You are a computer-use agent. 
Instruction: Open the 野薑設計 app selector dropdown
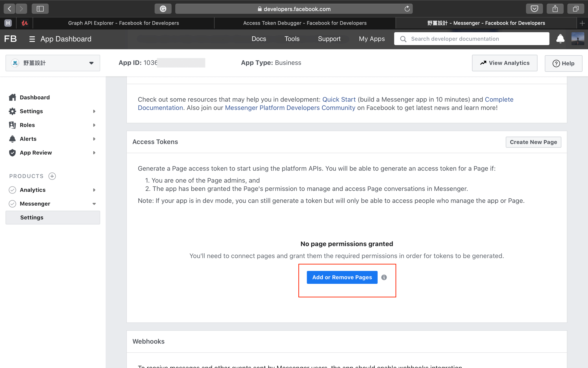coord(53,63)
